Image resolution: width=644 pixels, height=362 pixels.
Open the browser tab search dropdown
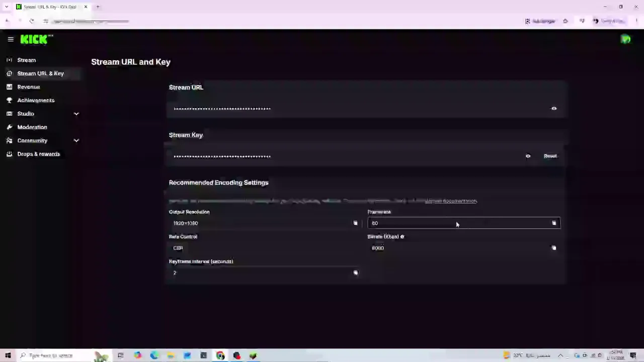pyautogui.click(x=7, y=7)
